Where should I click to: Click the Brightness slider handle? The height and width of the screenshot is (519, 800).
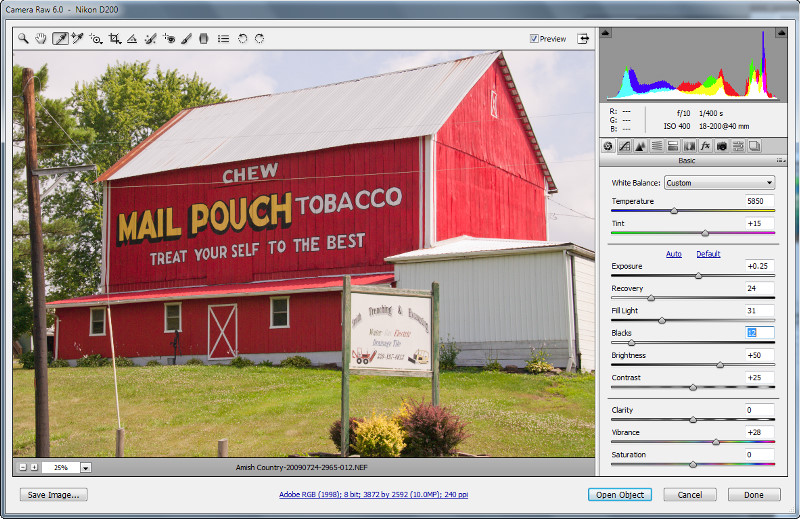719,365
